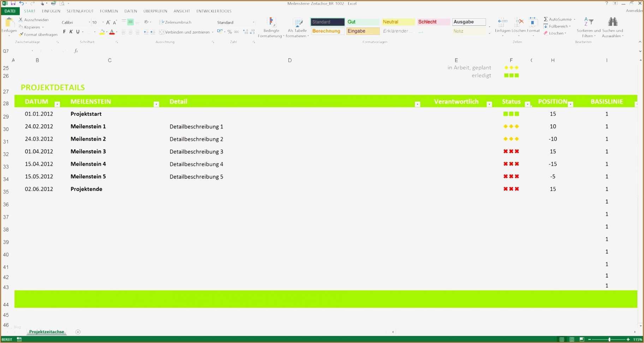
Task: Click the Bedingte Formatierung icon
Action: click(x=271, y=22)
